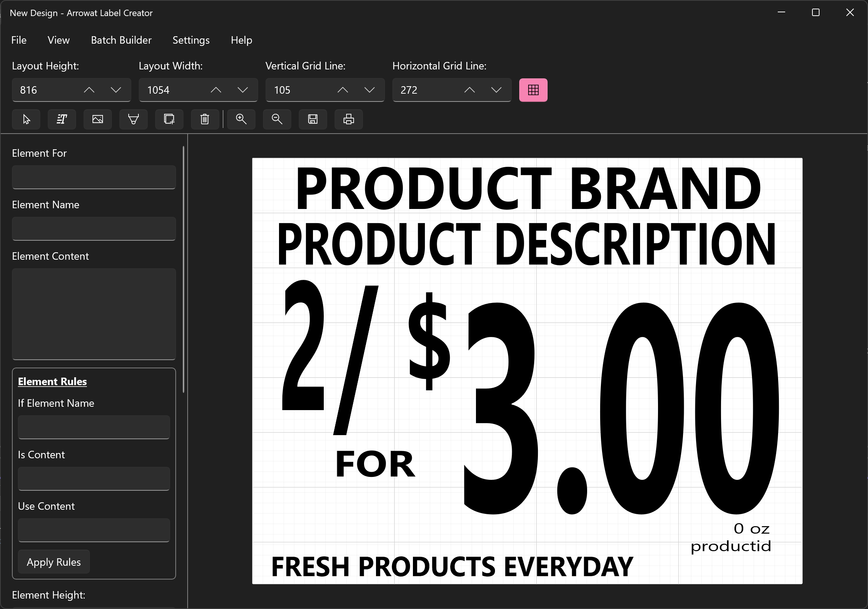Expand the Horizontal Grid Line dropdown
This screenshot has width=868, height=609.
(498, 90)
